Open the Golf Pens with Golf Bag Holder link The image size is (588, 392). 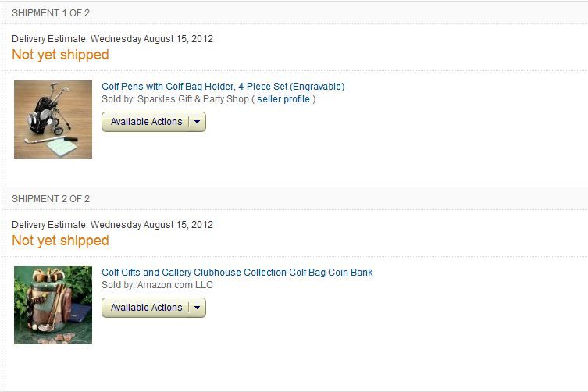(223, 87)
